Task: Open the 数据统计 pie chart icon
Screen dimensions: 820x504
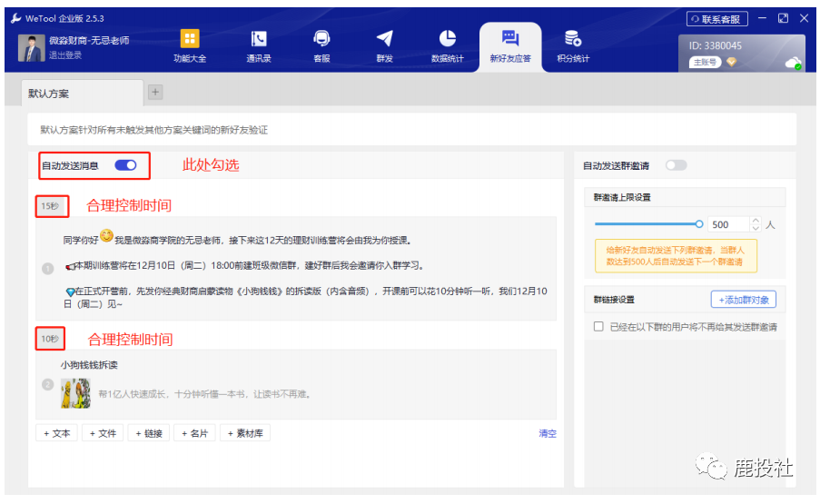Action: [x=447, y=38]
